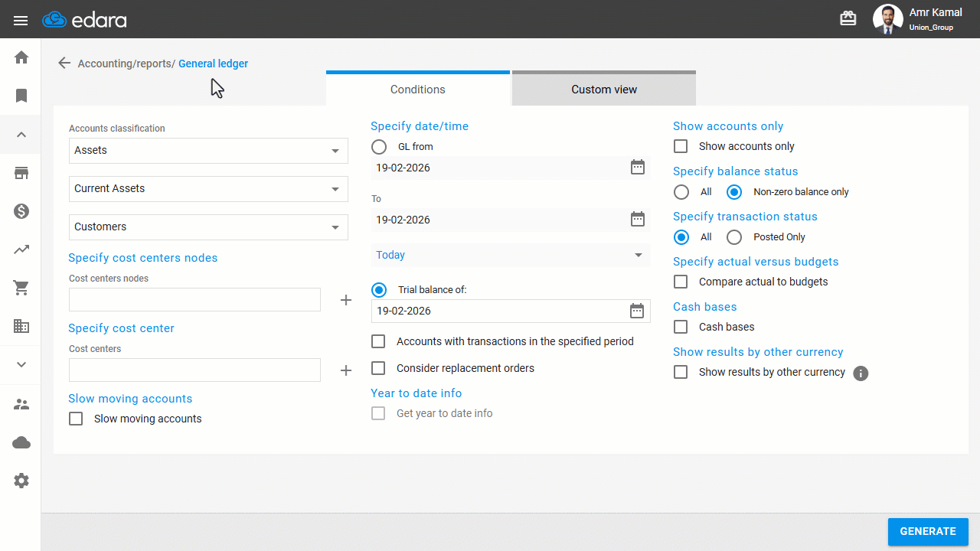Choose All under Specify balance status
The image size is (980, 551).
pyautogui.click(x=681, y=192)
